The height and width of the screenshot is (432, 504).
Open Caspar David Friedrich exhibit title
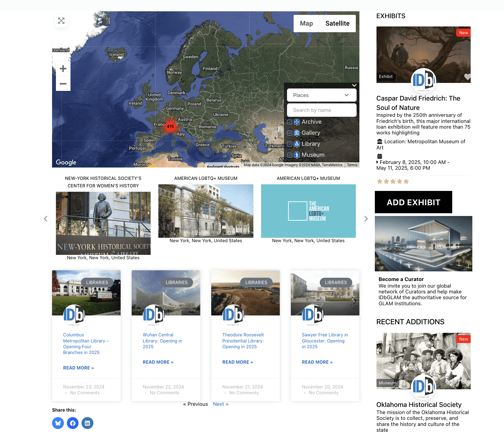(418, 103)
